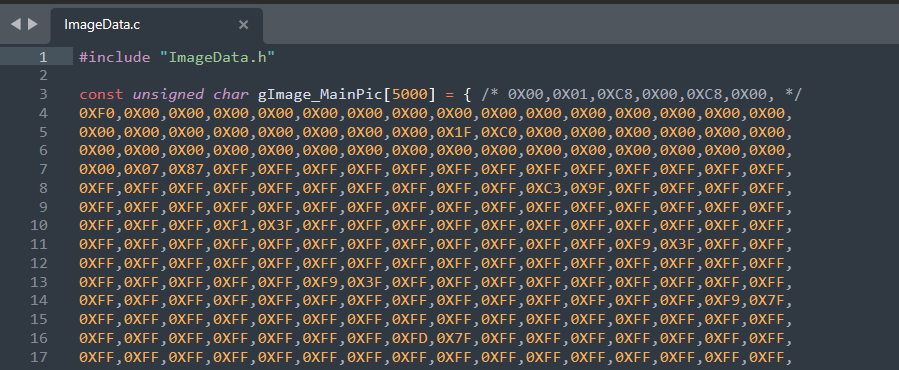Image resolution: width=899 pixels, height=370 pixels.
Task: Place cursor on the #include keyword
Action: click(115, 57)
